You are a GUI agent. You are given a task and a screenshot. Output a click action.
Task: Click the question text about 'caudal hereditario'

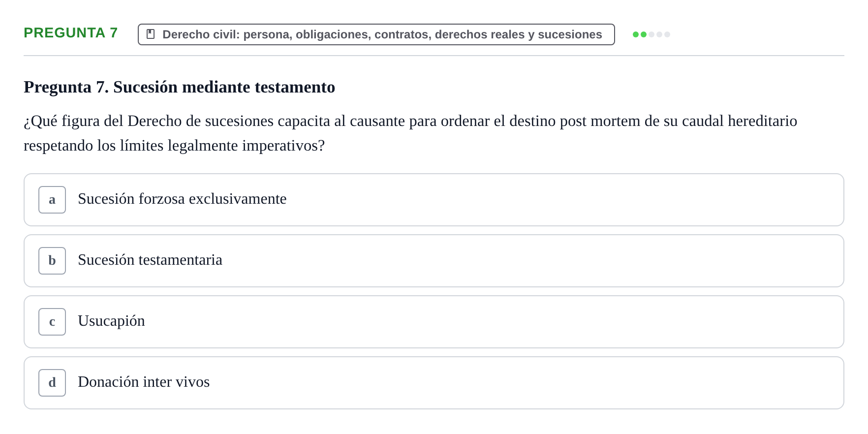pyautogui.click(x=410, y=133)
